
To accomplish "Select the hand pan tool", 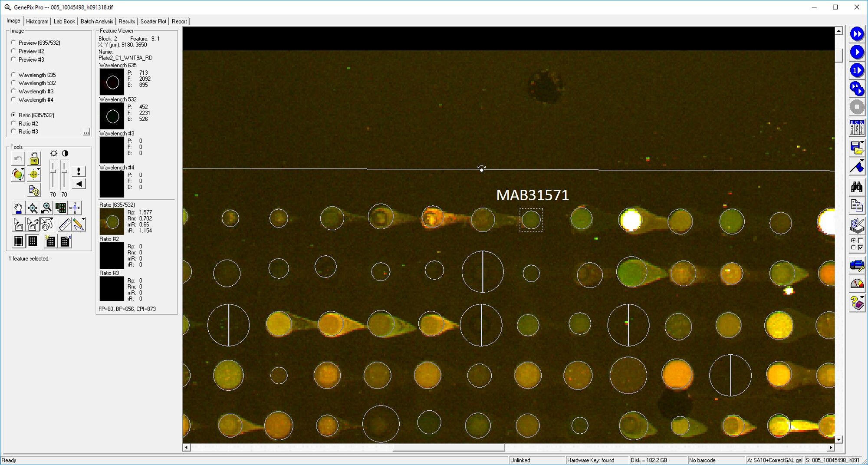I will 18,208.
